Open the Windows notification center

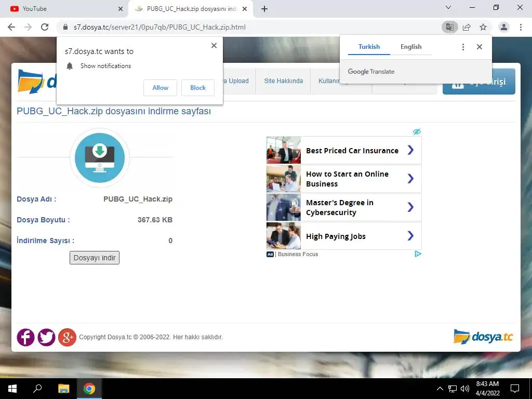[515, 389]
